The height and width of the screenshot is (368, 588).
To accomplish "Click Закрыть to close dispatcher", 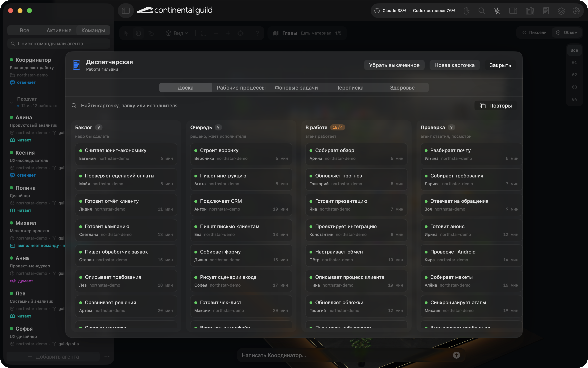I will (x=500, y=65).
